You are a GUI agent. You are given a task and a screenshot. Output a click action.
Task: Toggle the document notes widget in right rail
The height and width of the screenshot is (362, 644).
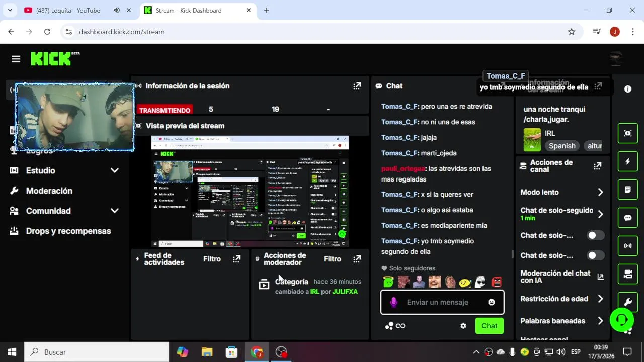click(628, 190)
